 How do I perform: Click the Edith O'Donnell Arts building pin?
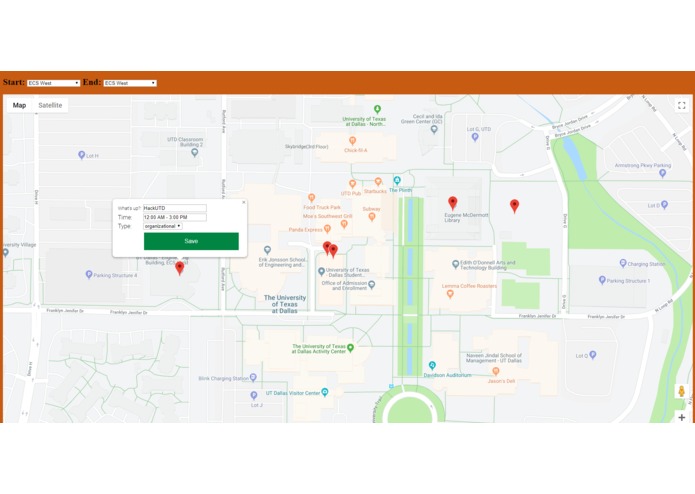455,264
